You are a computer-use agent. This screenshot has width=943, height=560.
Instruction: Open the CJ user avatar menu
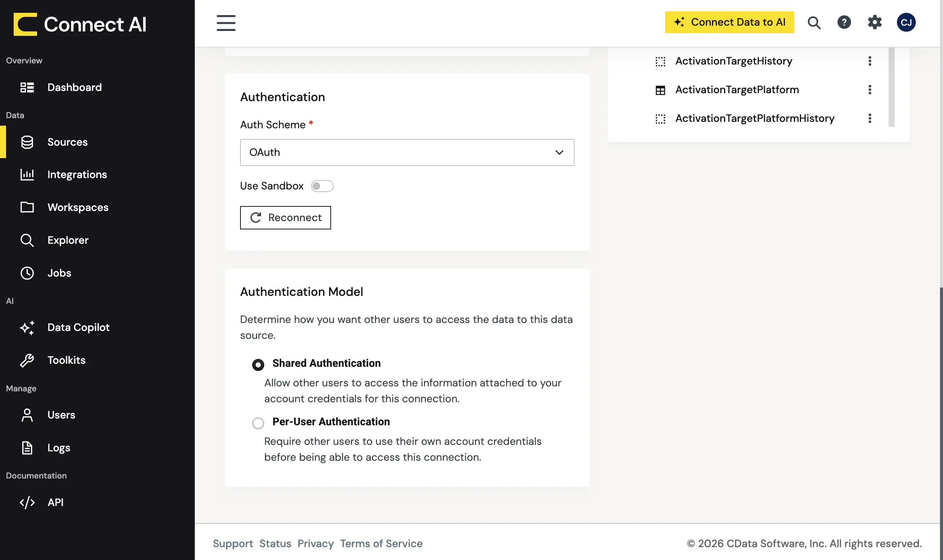tap(906, 22)
